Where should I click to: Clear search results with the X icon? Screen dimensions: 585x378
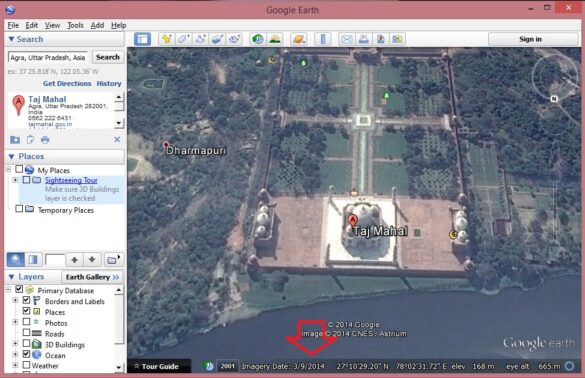tap(117, 139)
